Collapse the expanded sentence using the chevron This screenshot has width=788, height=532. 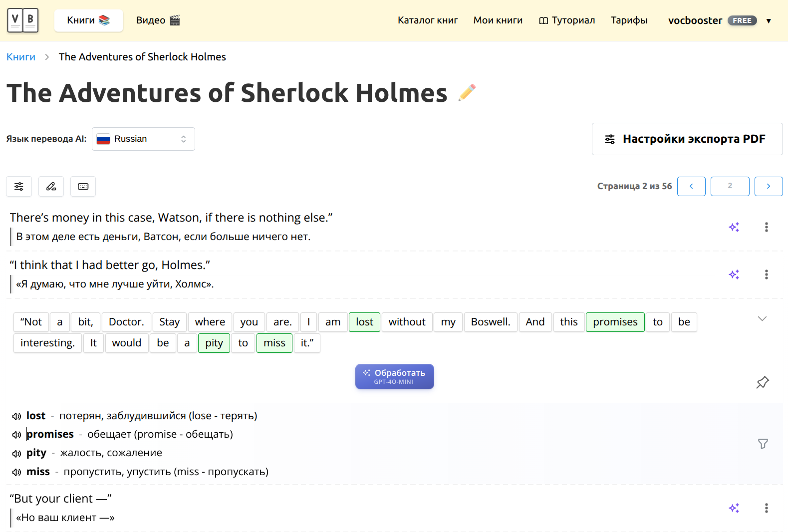(x=762, y=319)
